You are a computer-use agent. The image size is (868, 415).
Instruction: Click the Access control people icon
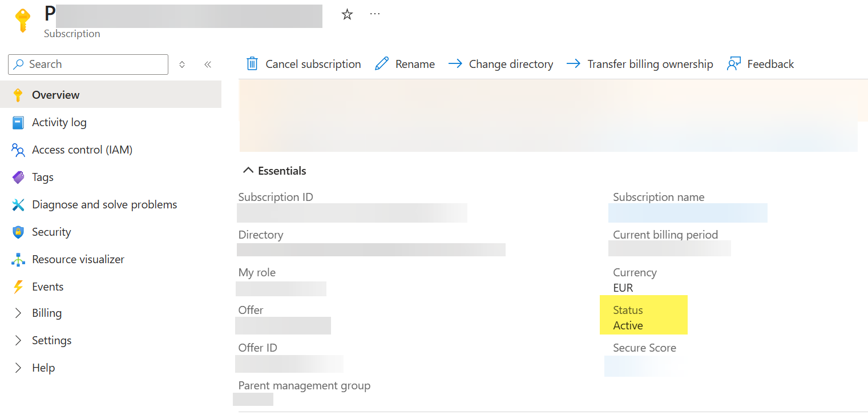18,150
